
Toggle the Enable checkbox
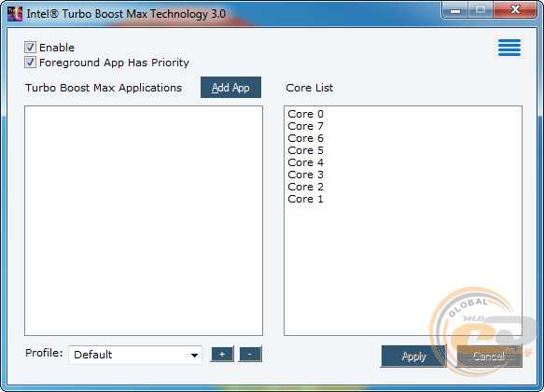click(x=30, y=48)
